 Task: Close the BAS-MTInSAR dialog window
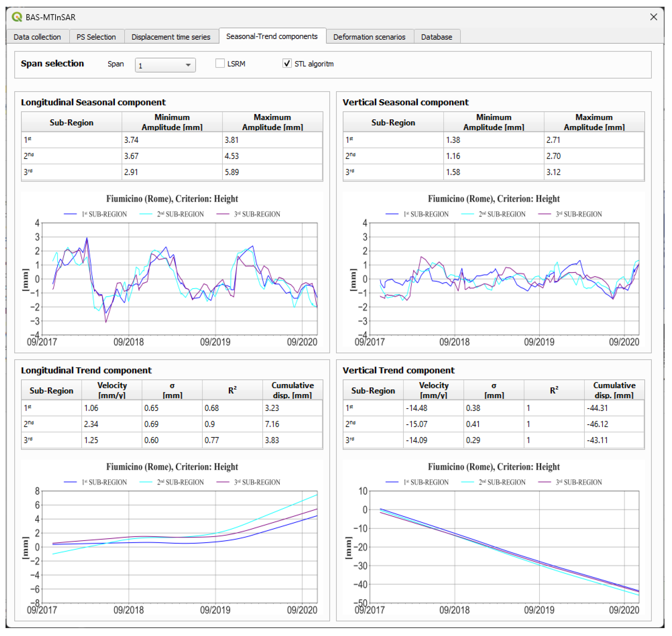[653, 17]
